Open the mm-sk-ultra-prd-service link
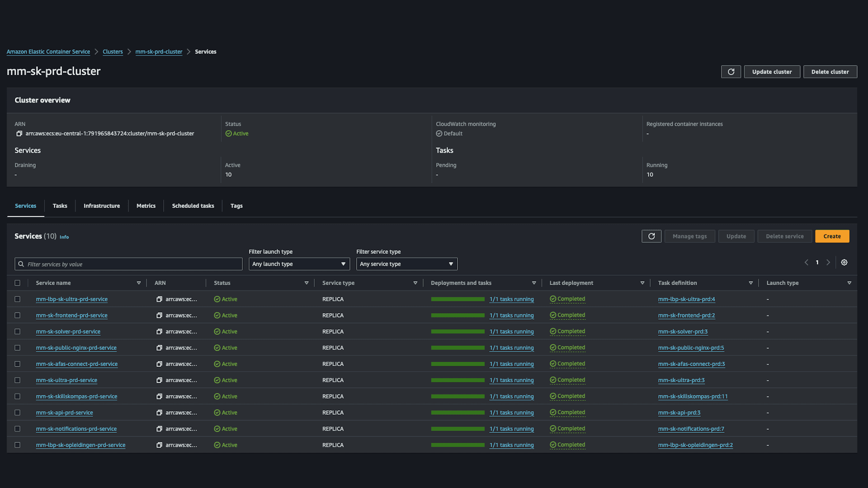This screenshot has width=868, height=488. pos(66,380)
